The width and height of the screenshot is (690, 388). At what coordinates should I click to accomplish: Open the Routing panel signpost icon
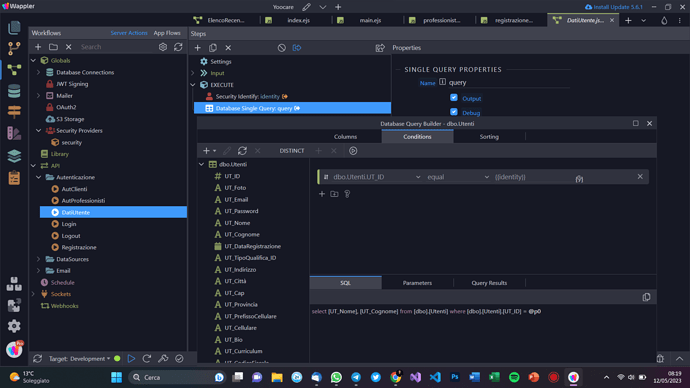[x=14, y=112]
